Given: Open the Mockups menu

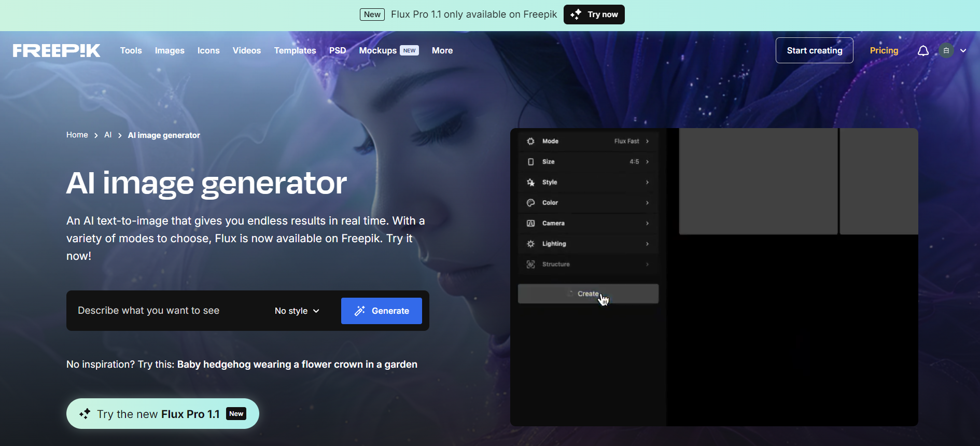Looking at the screenshot, I should pos(378,50).
